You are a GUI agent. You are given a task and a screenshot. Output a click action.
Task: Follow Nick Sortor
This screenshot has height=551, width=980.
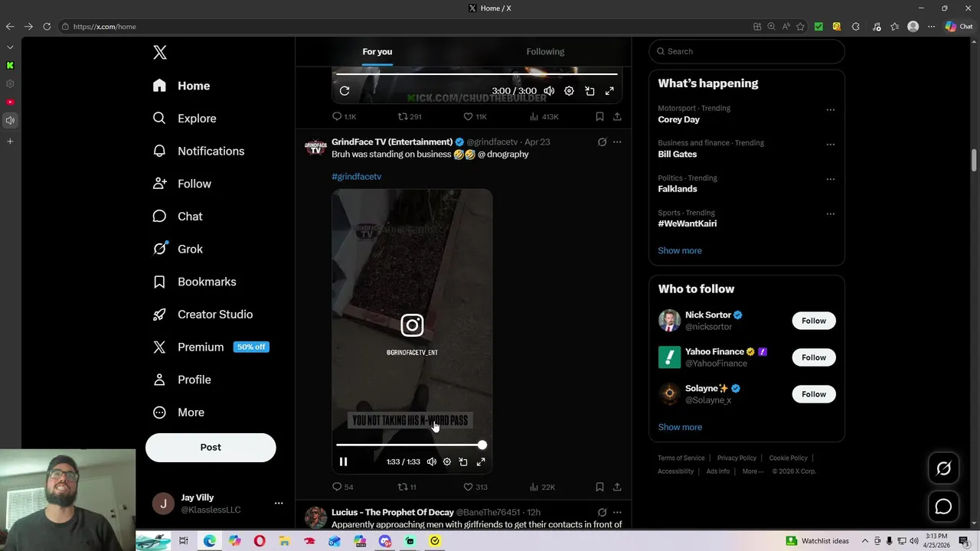[x=814, y=321]
